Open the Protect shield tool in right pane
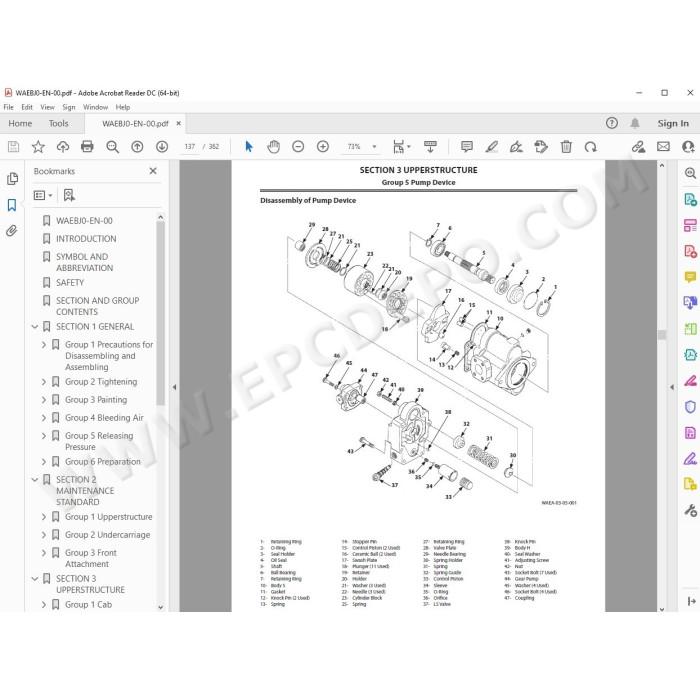This screenshot has width=700, height=700. [x=690, y=407]
